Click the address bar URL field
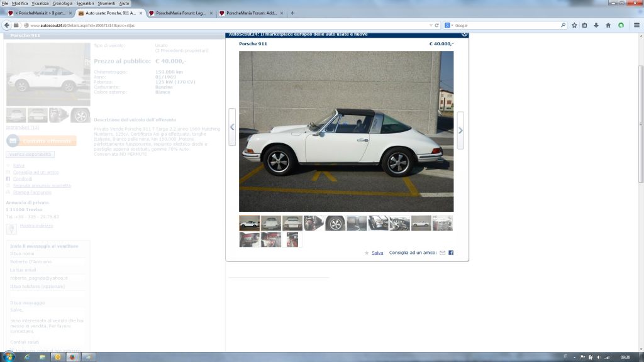Screen dimensions: 644x362 tap(228, 25)
